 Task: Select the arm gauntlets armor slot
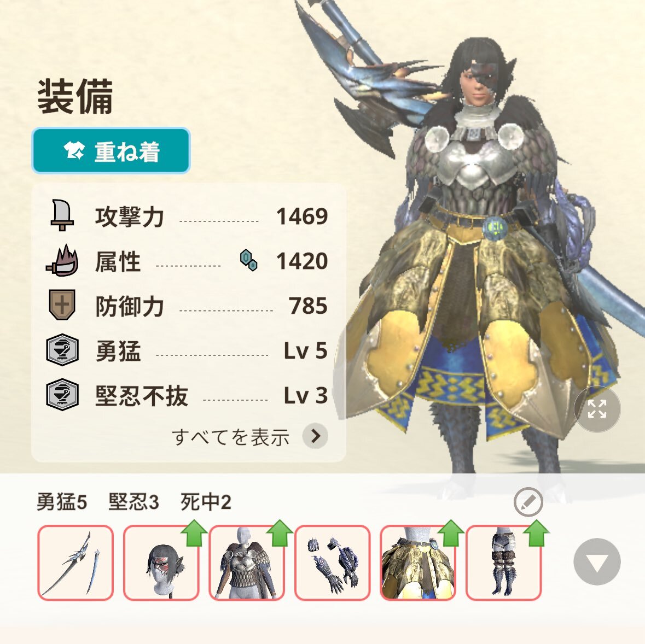click(x=333, y=563)
